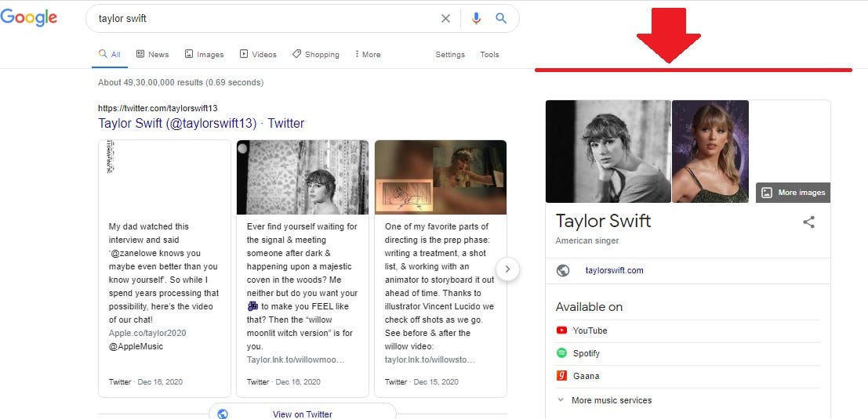This screenshot has width=868, height=419.
Task: Click the globe icon next to taylorswift.com
Action: (563, 270)
